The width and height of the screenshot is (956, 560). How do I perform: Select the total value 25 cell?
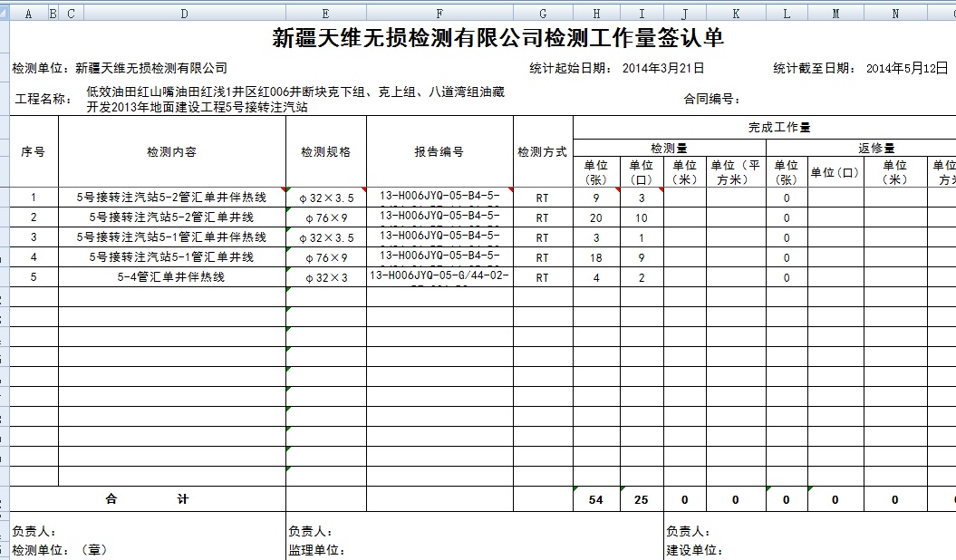click(x=642, y=500)
